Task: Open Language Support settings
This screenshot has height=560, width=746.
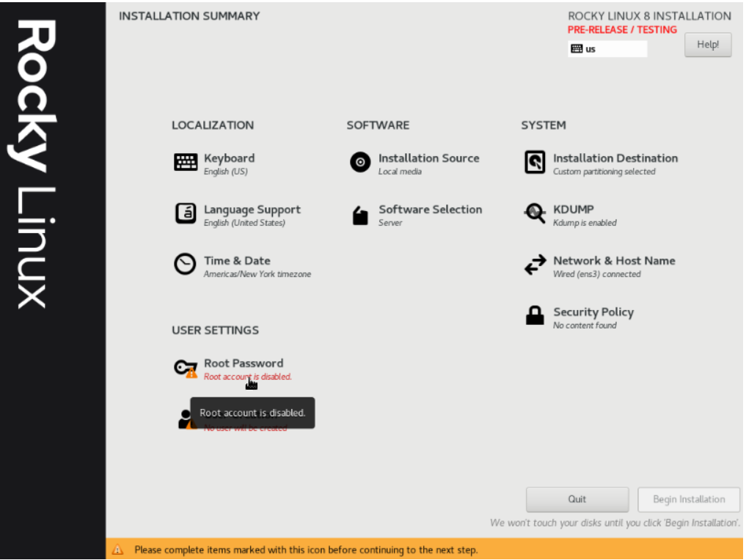Action: click(x=238, y=215)
